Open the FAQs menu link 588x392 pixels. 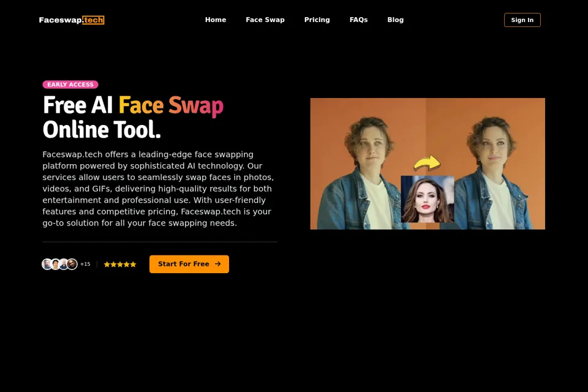(x=358, y=20)
